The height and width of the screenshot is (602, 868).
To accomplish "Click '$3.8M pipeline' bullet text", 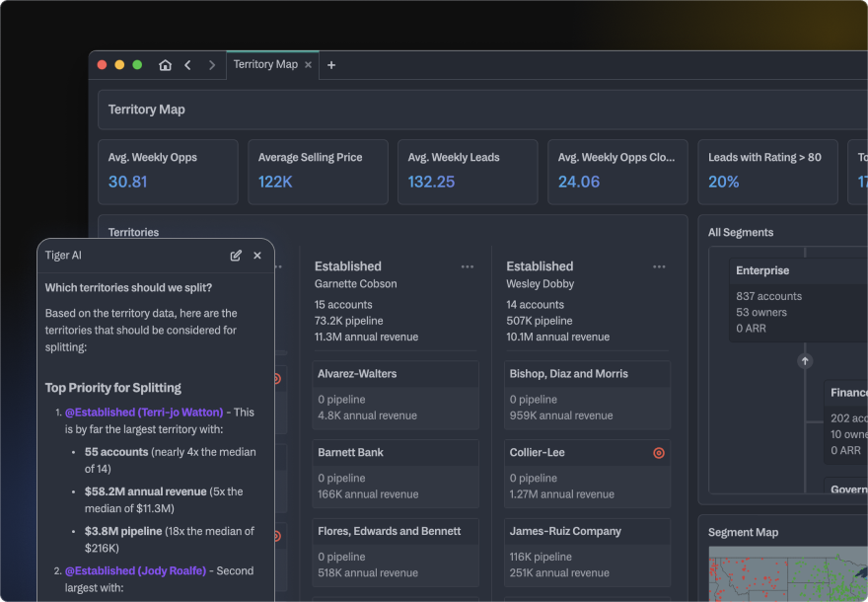I will (x=123, y=531).
